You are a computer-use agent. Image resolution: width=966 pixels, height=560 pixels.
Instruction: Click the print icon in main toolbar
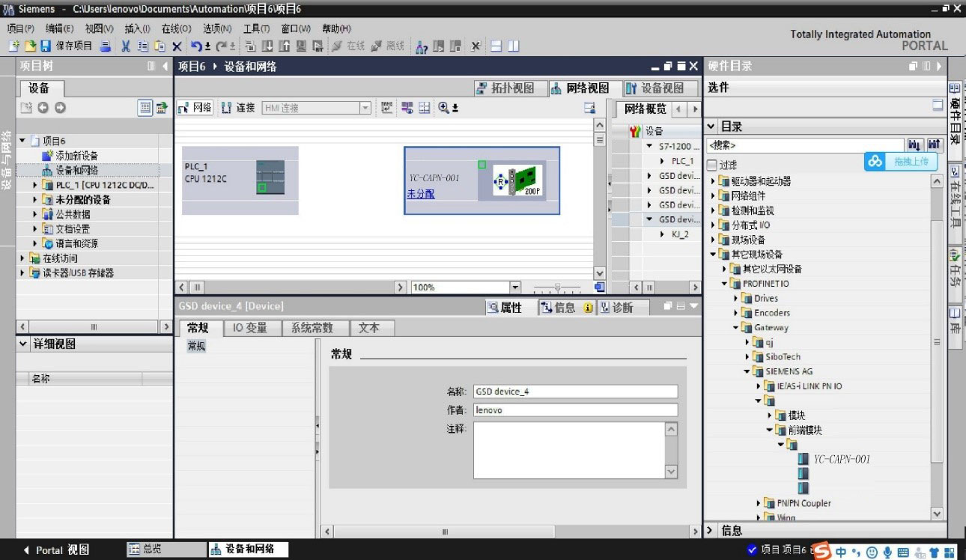click(106, 46)
